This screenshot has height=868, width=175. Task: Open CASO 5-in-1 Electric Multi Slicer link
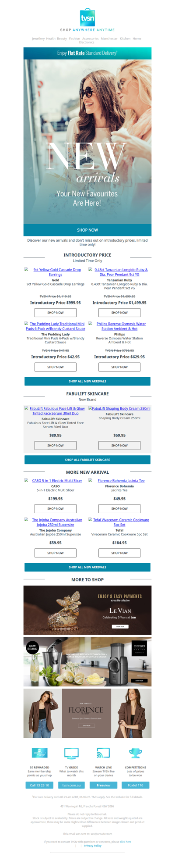coord(56,481)
